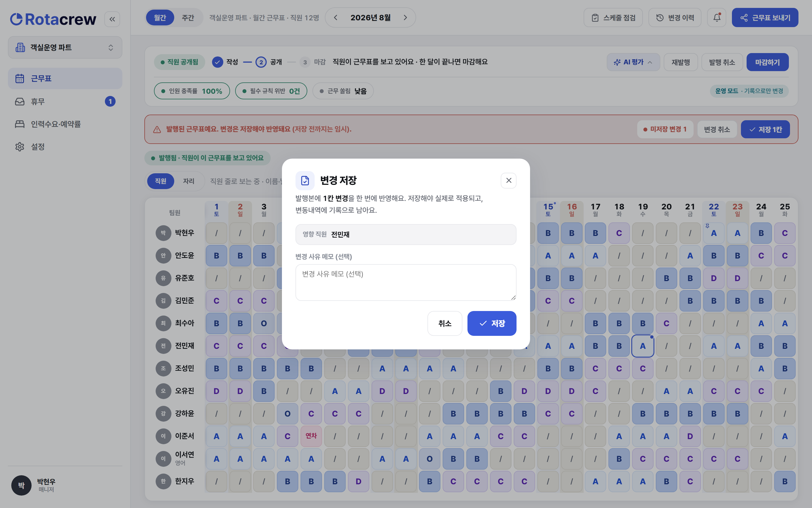The image size is (812, 508).
Task: Click the 인원 충족률 100% chip
Action: coord(192,91)
